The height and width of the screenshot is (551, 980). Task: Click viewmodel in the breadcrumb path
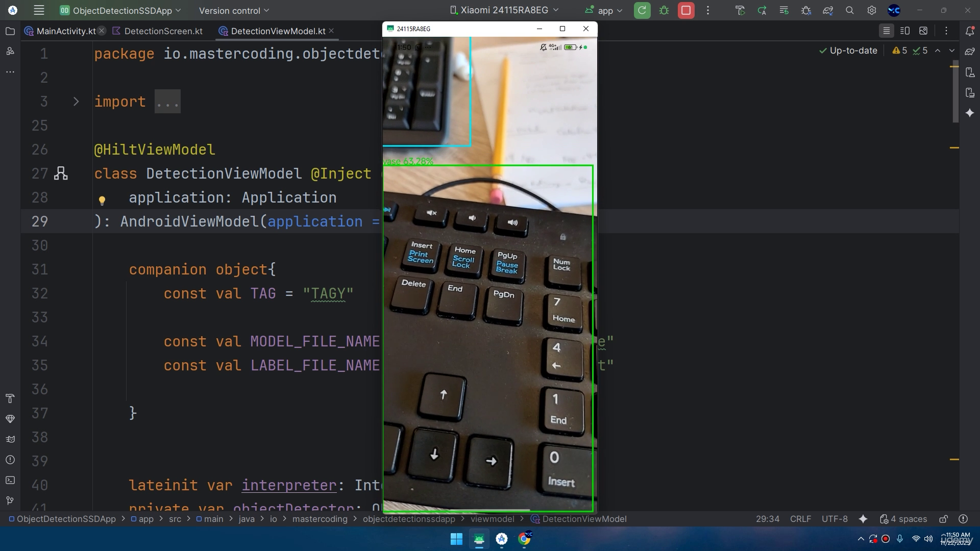point(492,519)
